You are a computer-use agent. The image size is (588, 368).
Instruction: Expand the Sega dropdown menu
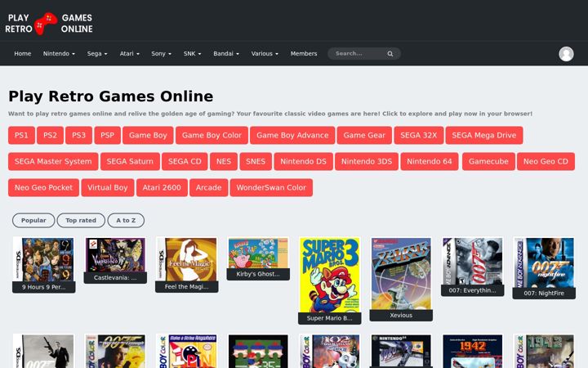(97, 54)
